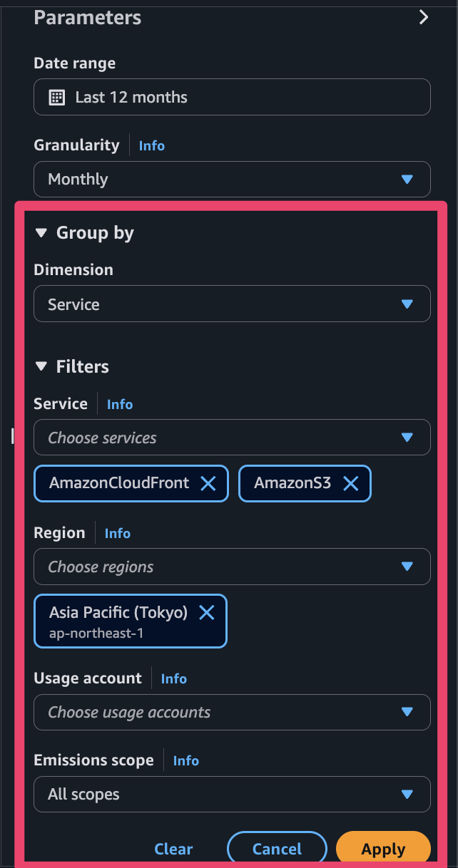Remove the Asia Pacific (Tokyo) region
Screen dimensions: 458x868
(x=206, y=612)
